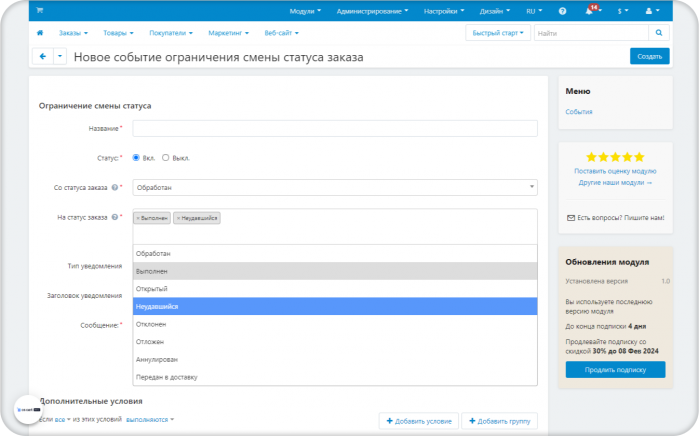Open the Товары menu
The width and height of the screenshot is (700, 436).
pos(118,33)
